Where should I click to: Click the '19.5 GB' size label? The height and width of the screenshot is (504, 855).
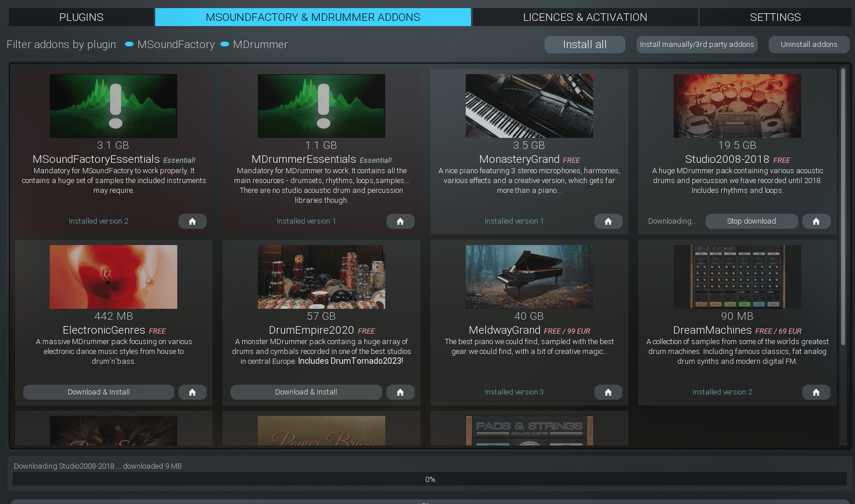[x=737, y=145]
